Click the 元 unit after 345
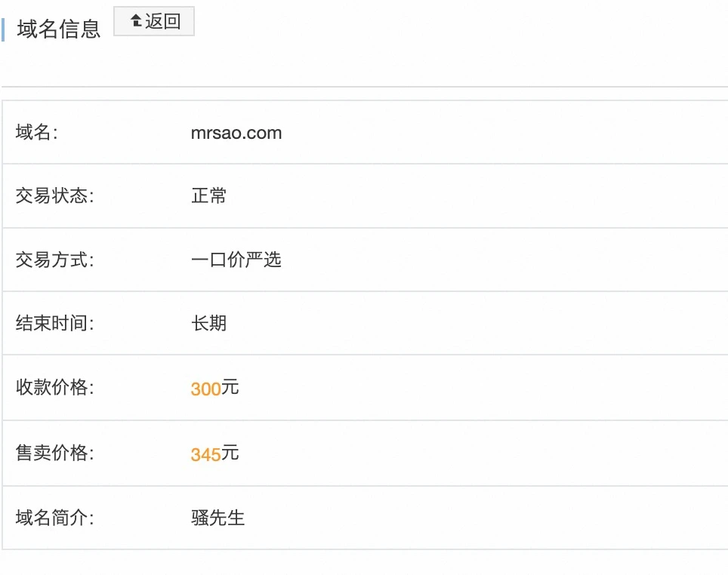Viewport: 728px width, 575px height. pyautogui.click(x=230, y=454)
